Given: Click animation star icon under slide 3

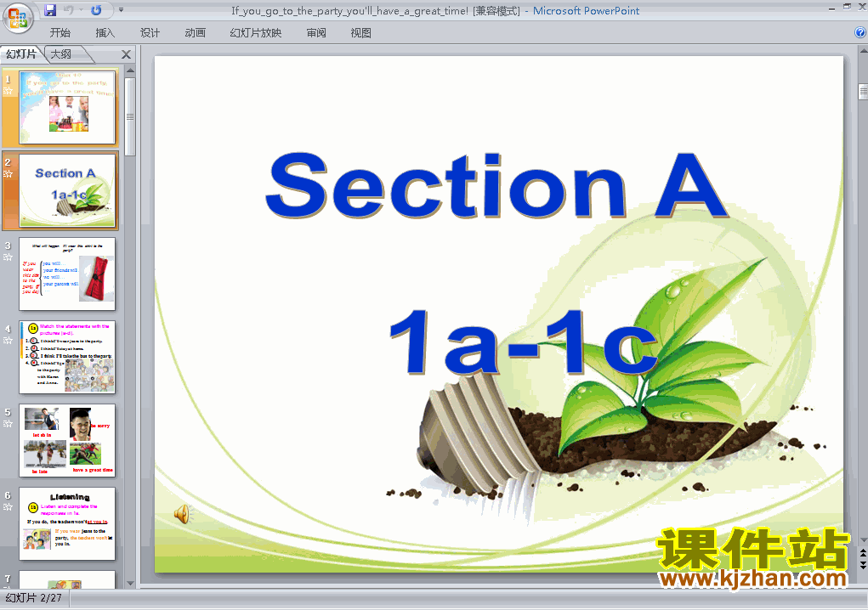Looking at the screenshot, I should [8, 257].
